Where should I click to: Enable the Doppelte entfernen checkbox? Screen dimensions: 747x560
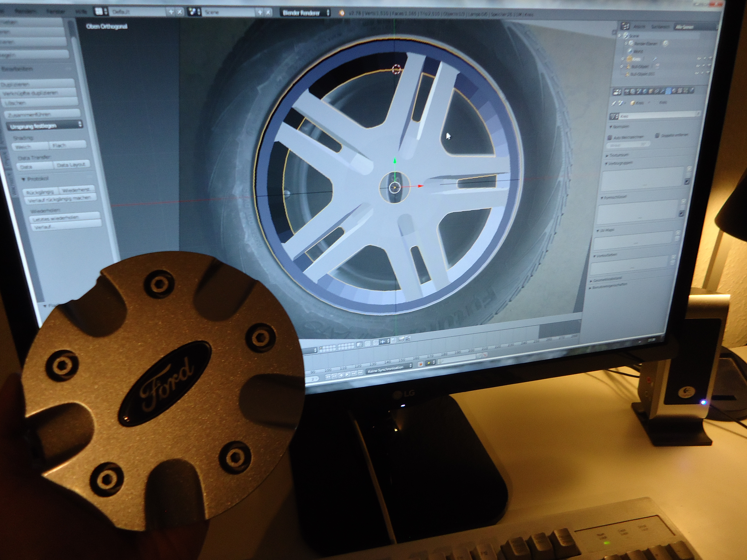pos(657,135)
